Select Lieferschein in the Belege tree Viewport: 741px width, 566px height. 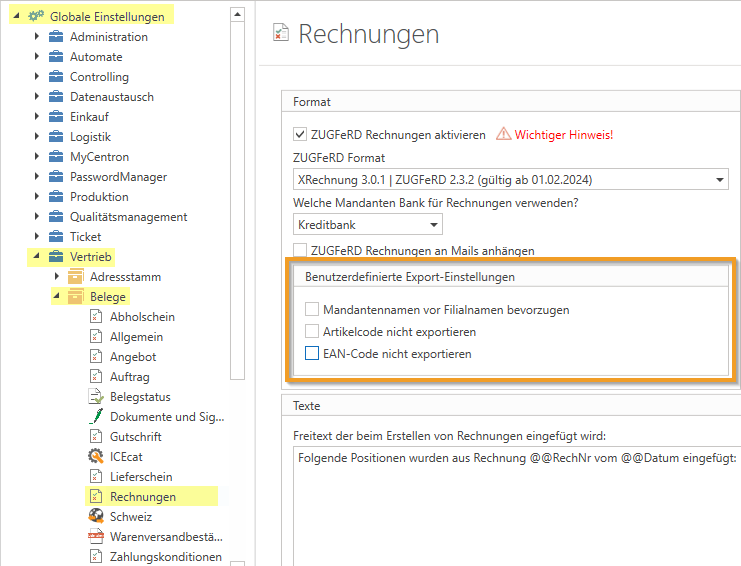point(140,476)
